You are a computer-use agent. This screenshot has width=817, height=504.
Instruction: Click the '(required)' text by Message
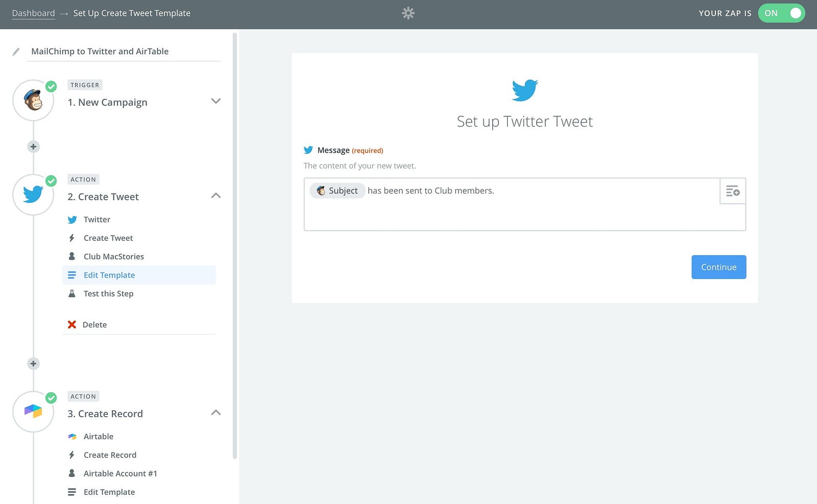(368, 150)
